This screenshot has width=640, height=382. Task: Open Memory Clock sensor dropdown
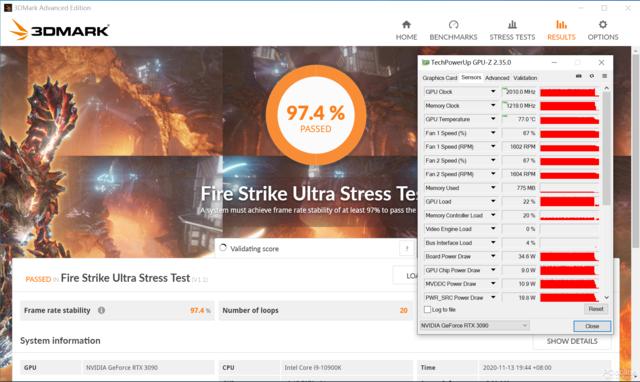493,105
